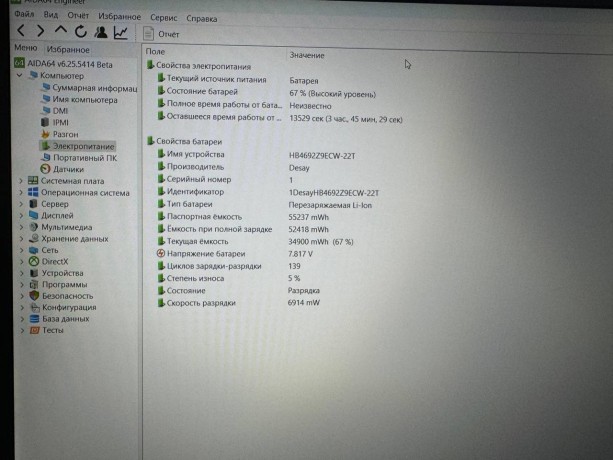The width and height of the screenshot is (613, 460).
Task: Select Портативный ПК item
Action: (x=84, y=157)
